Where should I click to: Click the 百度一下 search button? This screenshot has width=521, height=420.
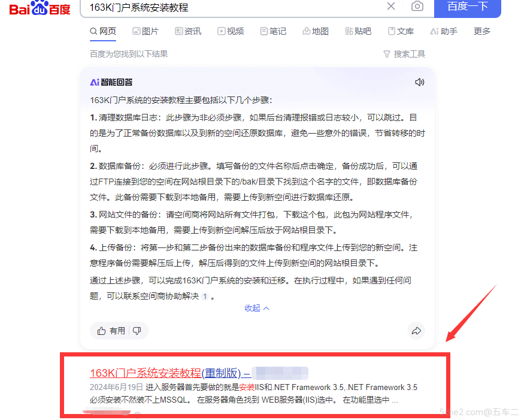[468, 7]
